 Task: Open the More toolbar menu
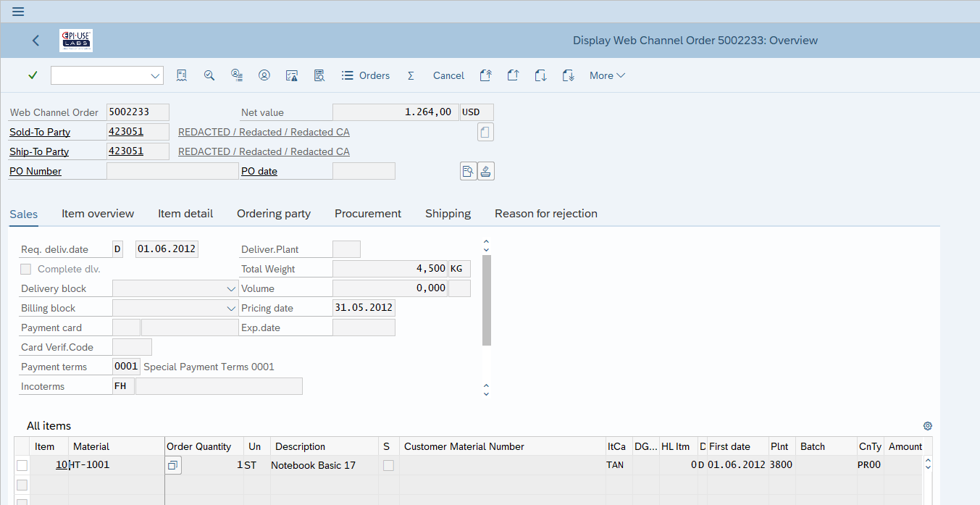point(607,75)
